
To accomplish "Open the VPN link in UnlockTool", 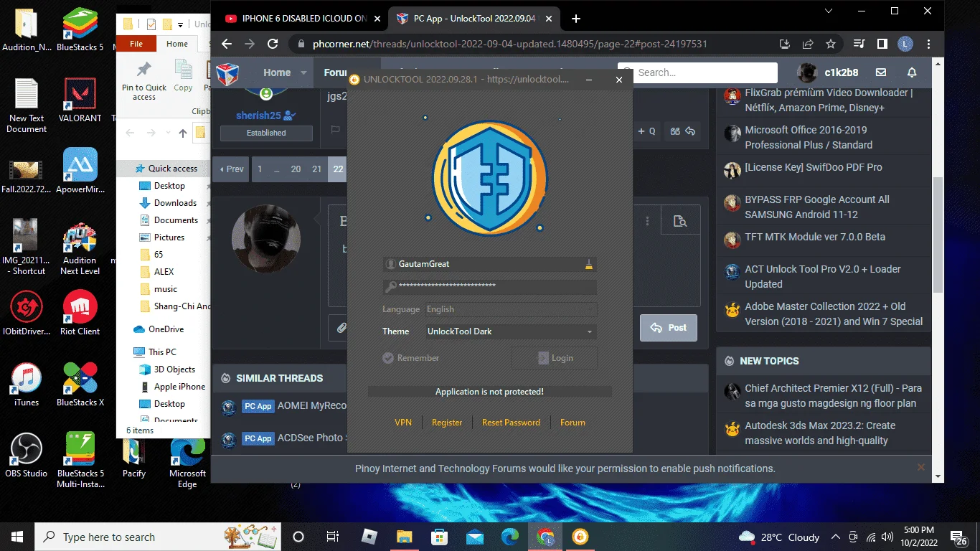I will [x=403, y=423].
